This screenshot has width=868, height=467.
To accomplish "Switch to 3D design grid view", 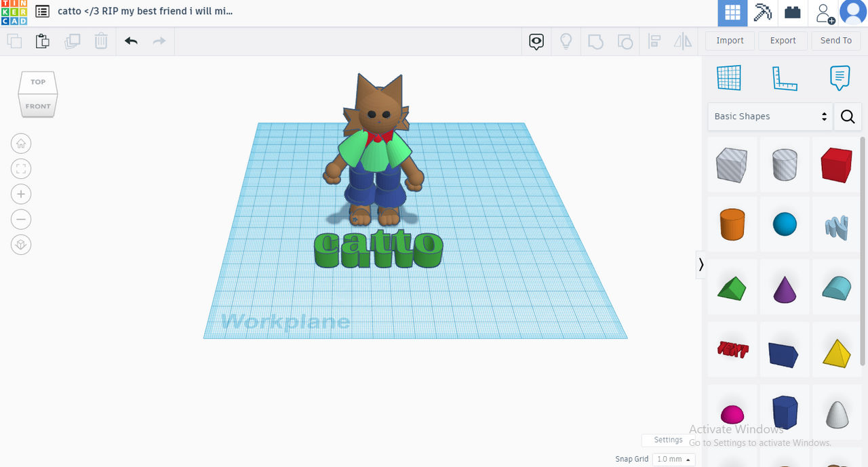I will click(732, 13).
